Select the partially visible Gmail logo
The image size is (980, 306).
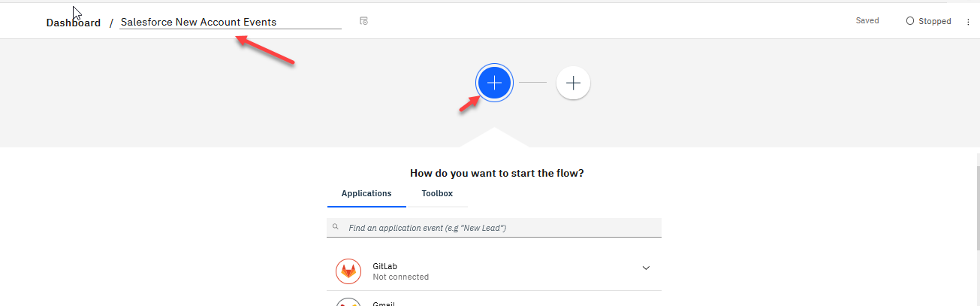pyautogui.click(x=348, y=302)
